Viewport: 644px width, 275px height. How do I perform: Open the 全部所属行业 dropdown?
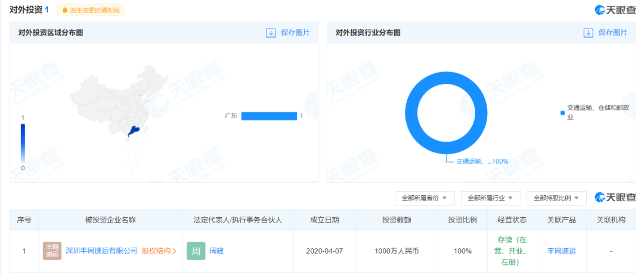[x=491, y=198]
